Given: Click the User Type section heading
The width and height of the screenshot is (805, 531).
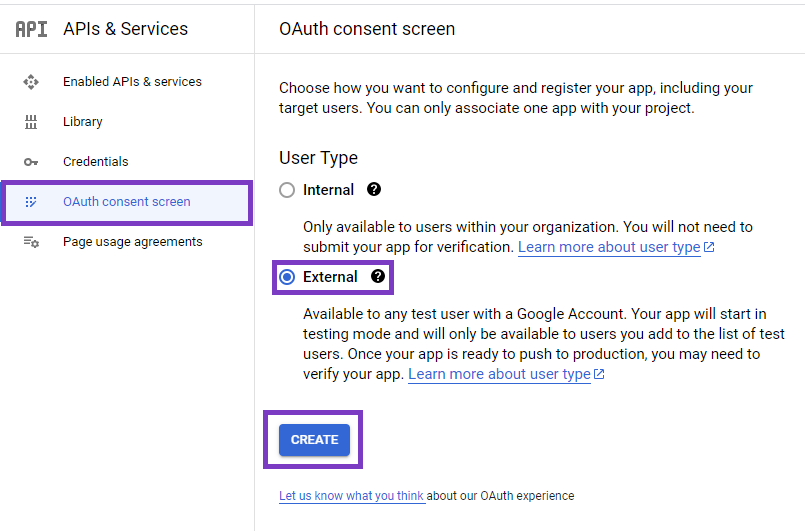Looking at the screenshot, I should pos(318,158).
